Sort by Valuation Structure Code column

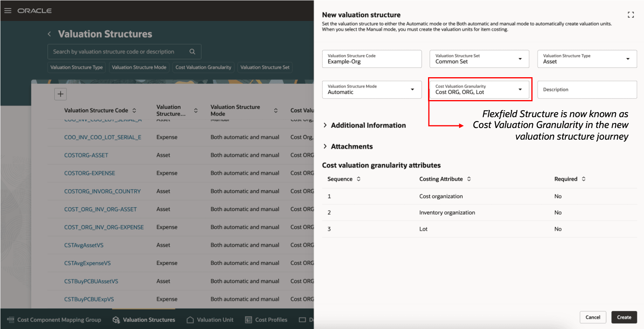pyautogui.click(x=134, y=111)
